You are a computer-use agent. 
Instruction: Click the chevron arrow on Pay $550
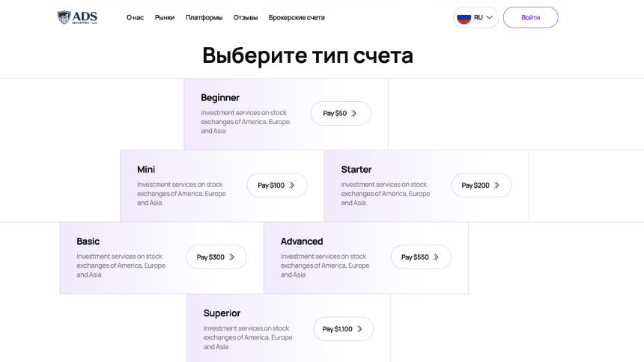(436, 257)
